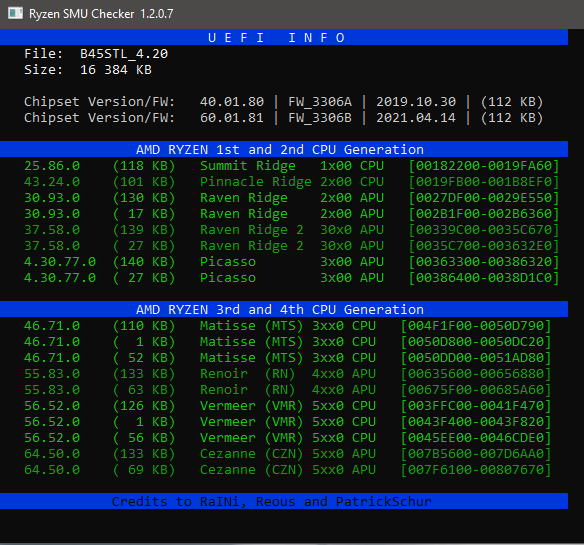Click address range '[0019FB00-001B8EF0]'
The width and height of the screenshot is (584, 545).
[x=484, y=182]
